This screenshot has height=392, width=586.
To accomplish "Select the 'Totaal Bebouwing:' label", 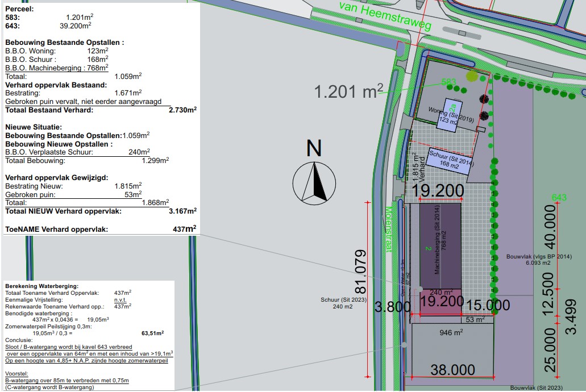I will pos(35,161).
